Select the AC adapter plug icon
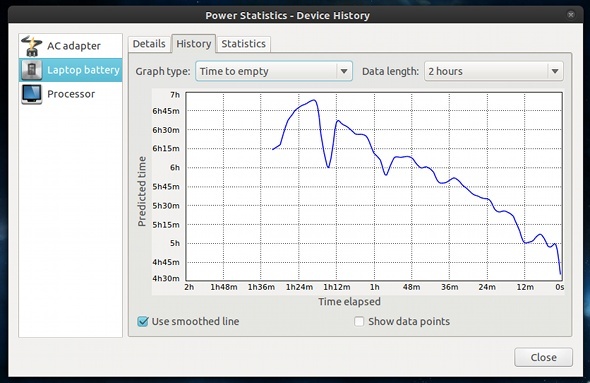Viewport: 590px width, 383px height. [32, 46]
